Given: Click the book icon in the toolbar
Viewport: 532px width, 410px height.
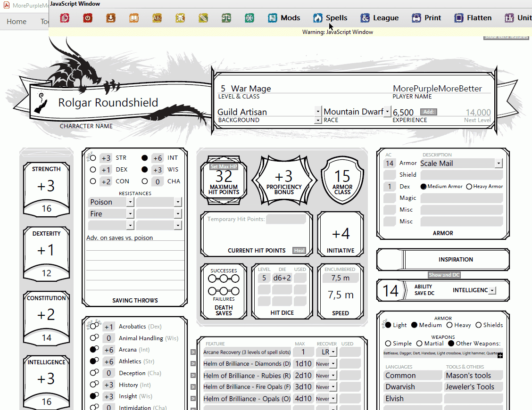Looking at the screenshot, I should click(133, 17).
